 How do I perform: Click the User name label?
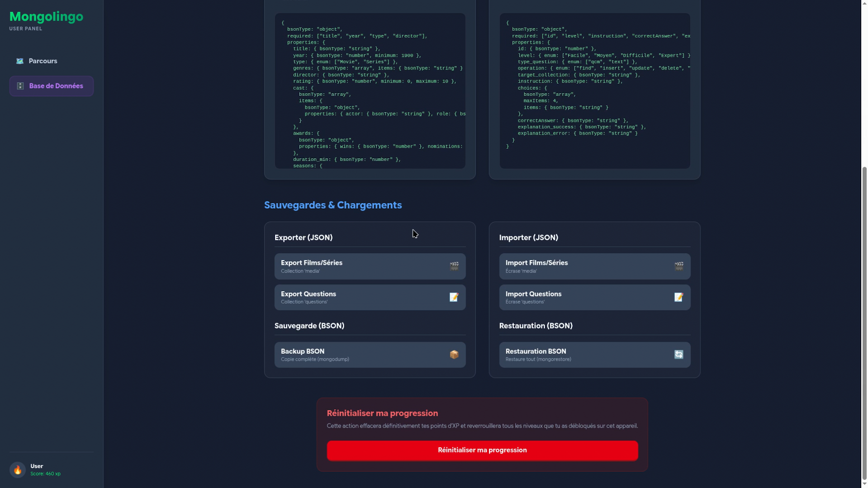click(37, 466)
